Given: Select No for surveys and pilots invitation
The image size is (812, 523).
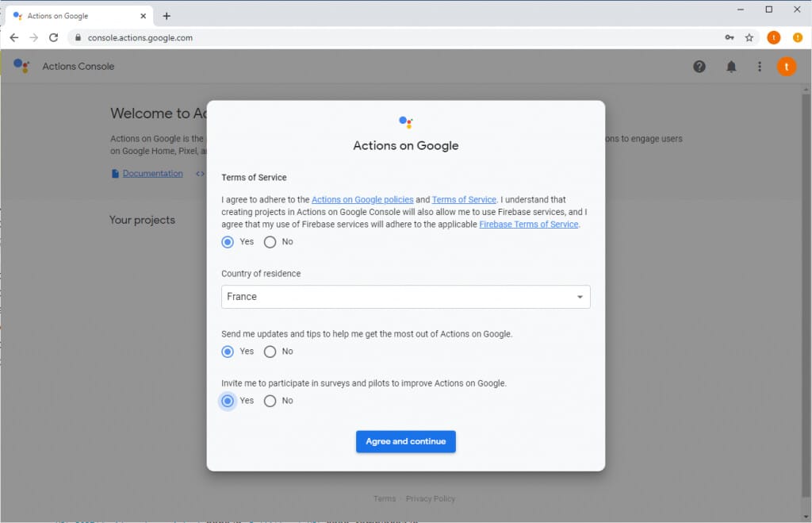Looking at the screenshot, I should (270, 402).
